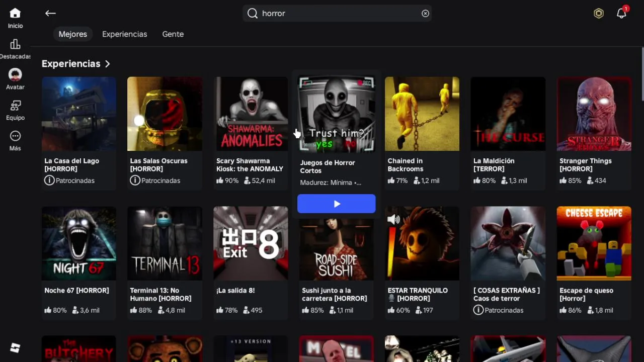This screenshot has height=362, width=644.
Task: Click La Maldición [TERROR] title
Action: click(x=494, y=165)
